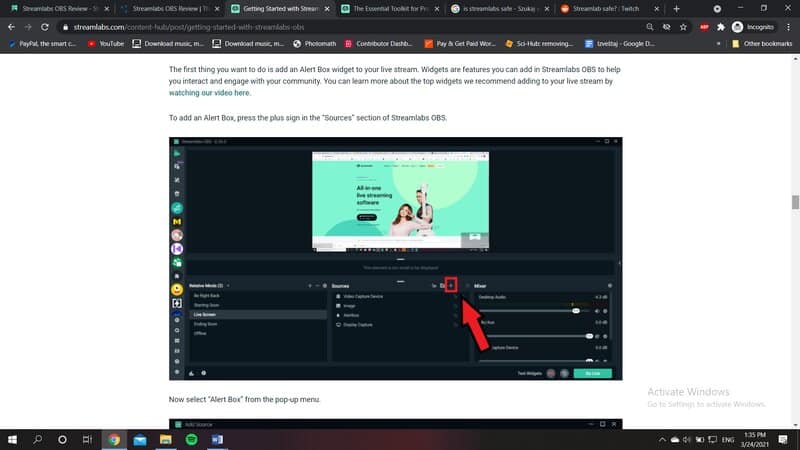Open the round tab dropdown in title bar

[717, 9]
